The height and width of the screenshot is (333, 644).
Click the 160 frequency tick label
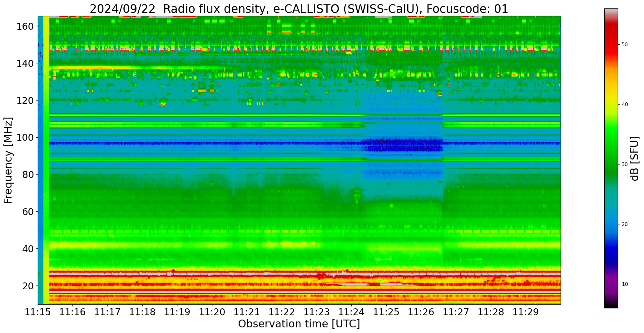(25, 27)
